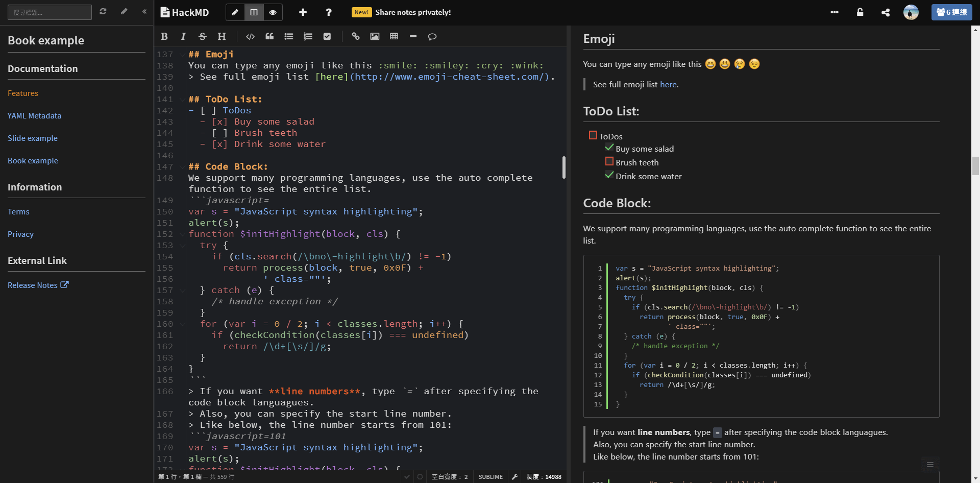Switch to view-only mode with eye icon
The width and height of the screenshot is (980, 483).
point(273,12)
